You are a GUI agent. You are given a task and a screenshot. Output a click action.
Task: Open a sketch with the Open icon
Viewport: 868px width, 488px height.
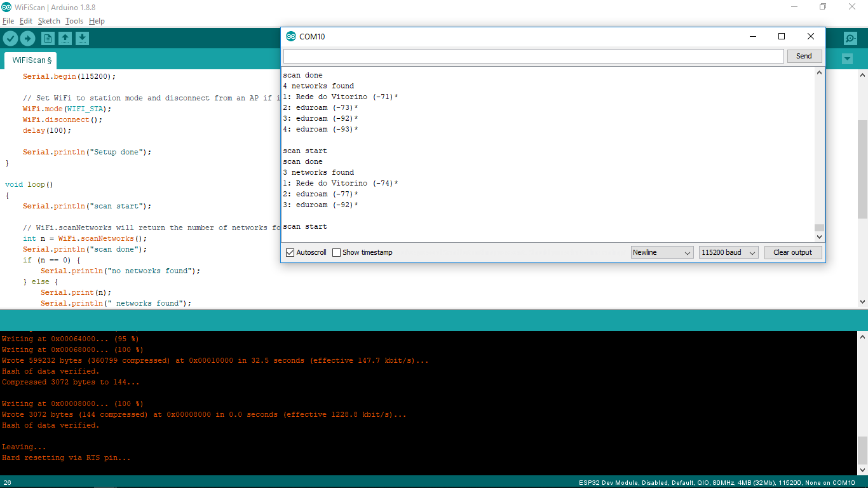point(65,38)
